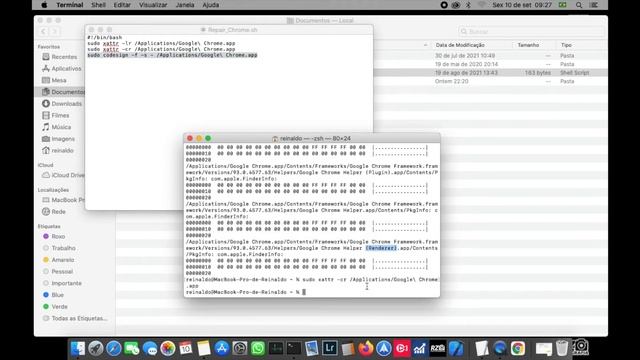This screenshot has height=360, width=640.
Task: Select Downloads in Finder sidebar
Action: (62, 104)
